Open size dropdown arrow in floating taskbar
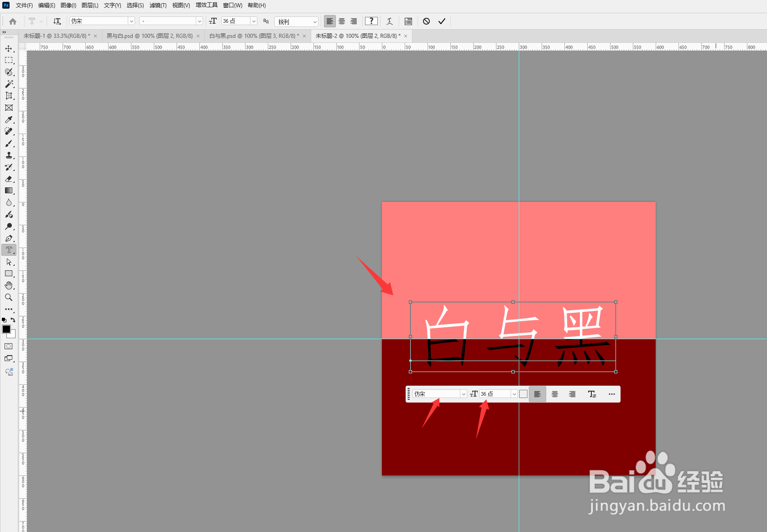 pos(514,394)
